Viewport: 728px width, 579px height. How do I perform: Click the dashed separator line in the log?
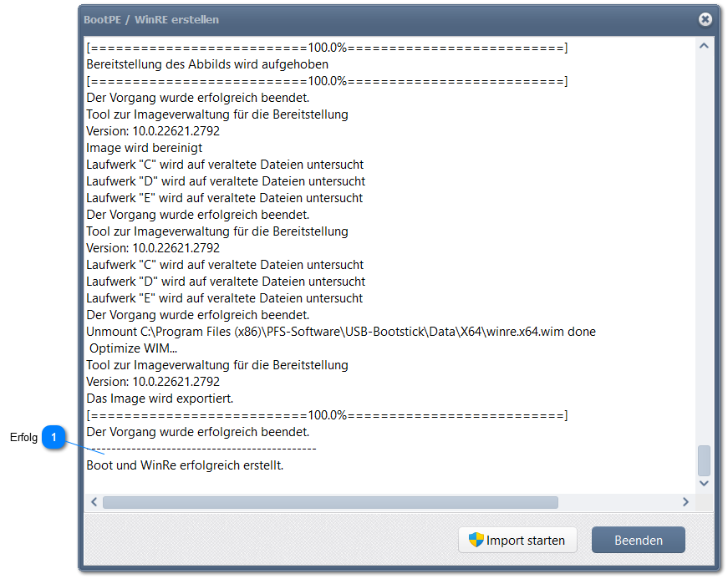(x=201, y=449)
